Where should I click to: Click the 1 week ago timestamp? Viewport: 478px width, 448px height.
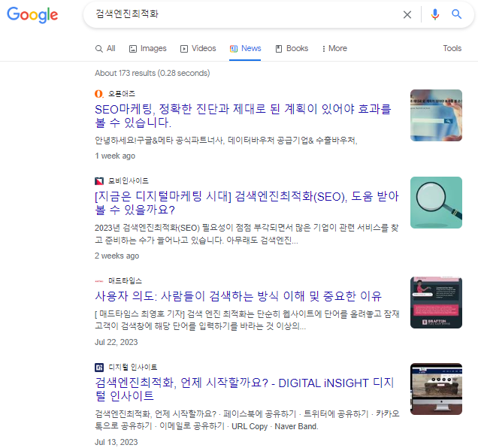pyautogui.click(x=115, y=156)
